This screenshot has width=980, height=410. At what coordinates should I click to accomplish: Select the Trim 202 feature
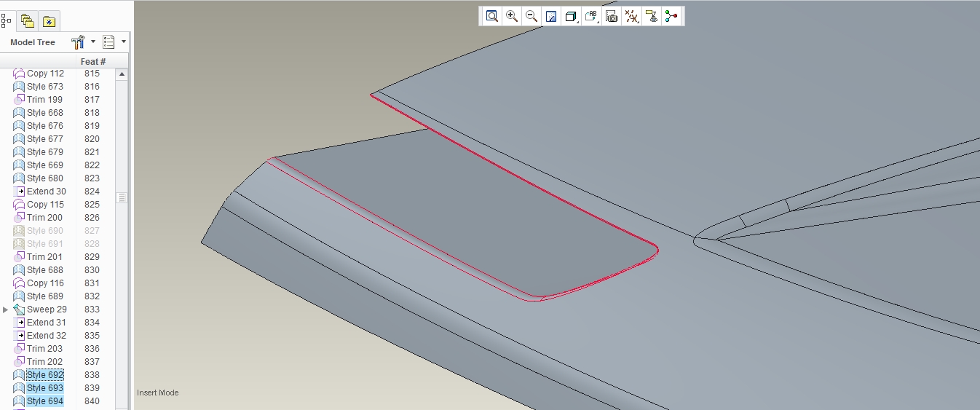tap(44, 362)
